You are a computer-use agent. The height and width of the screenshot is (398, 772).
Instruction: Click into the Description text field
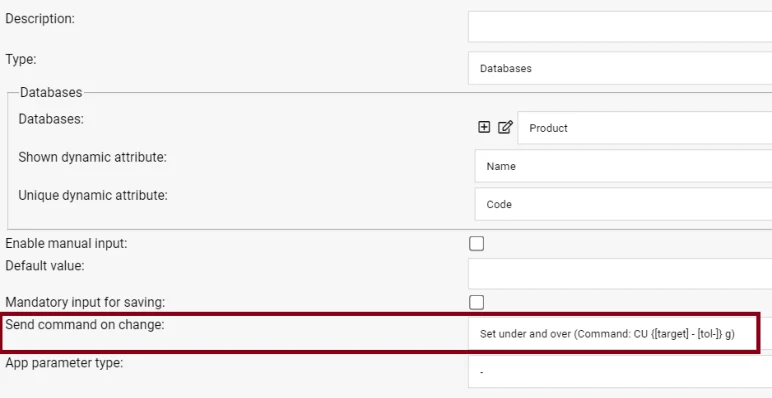point(620,27)
